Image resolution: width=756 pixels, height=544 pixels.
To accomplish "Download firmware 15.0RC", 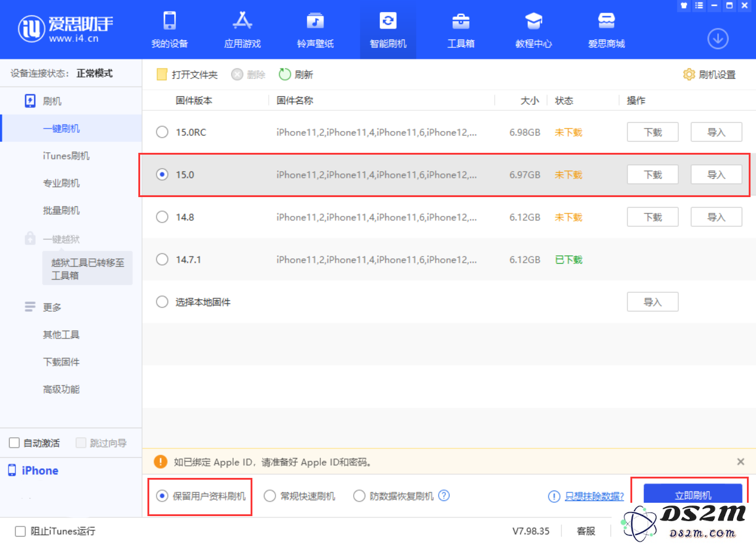I will 652,132.
